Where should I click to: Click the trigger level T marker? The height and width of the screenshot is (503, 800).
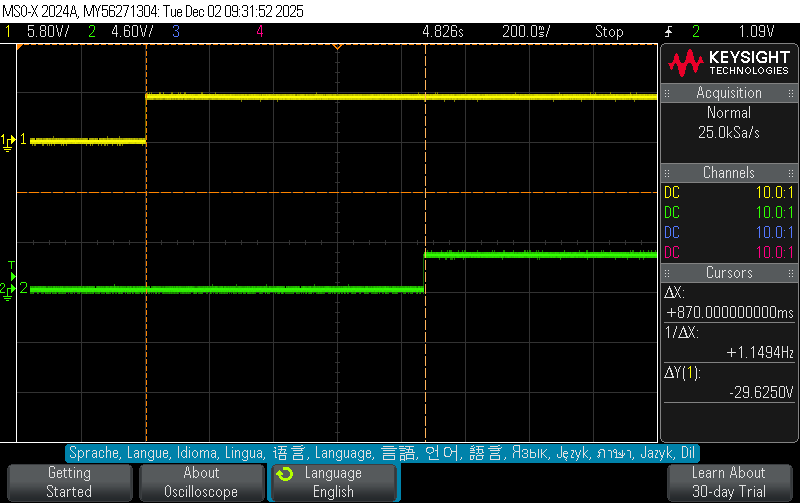(x=12, y=270)
